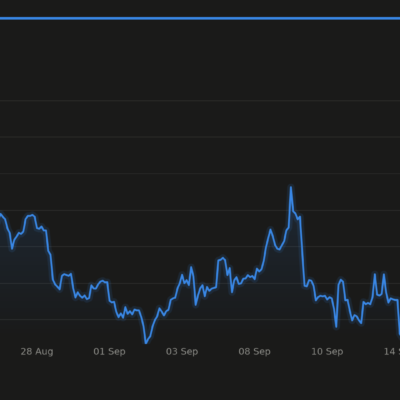Click the topmost horizontal gridline below blue line

(x=200, y=100)
